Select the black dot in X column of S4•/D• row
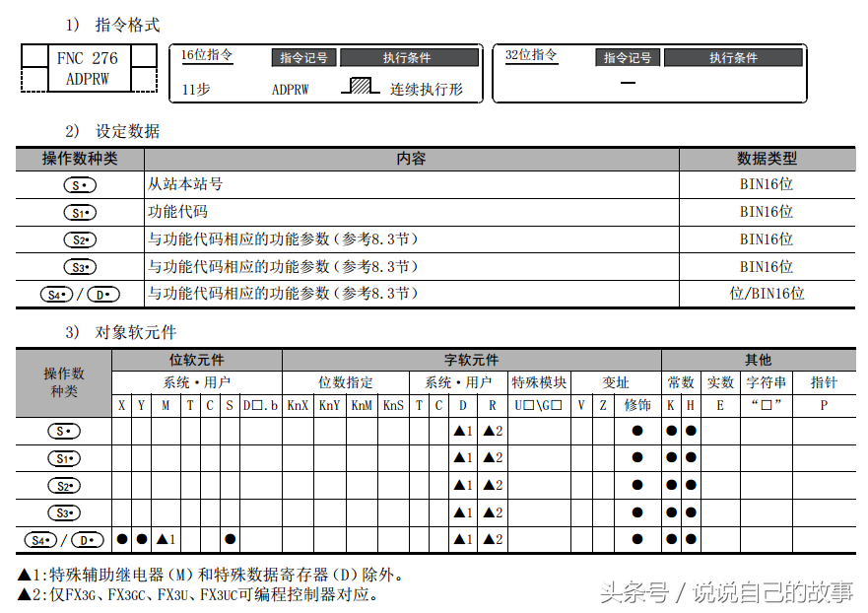 coord(121,540)
